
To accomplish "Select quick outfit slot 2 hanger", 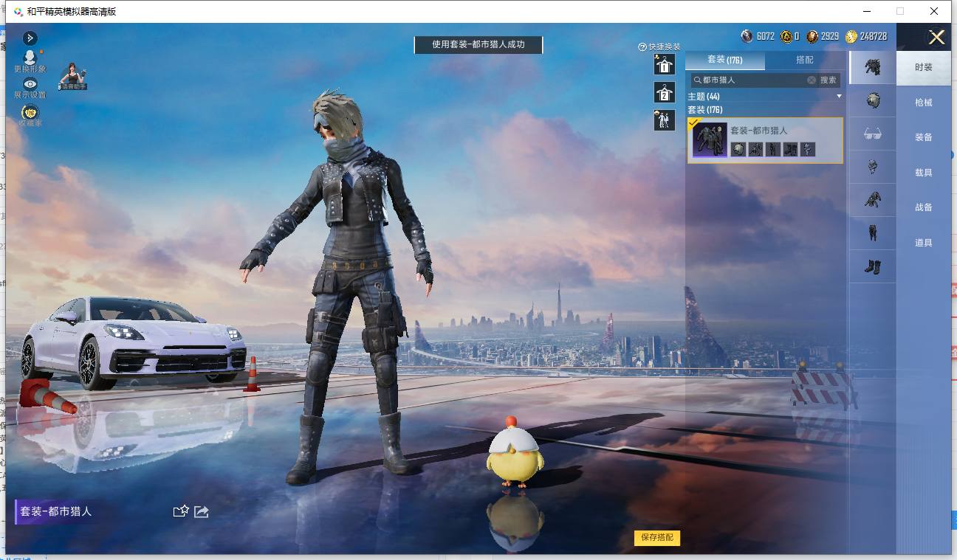I will tap(664, 92).
